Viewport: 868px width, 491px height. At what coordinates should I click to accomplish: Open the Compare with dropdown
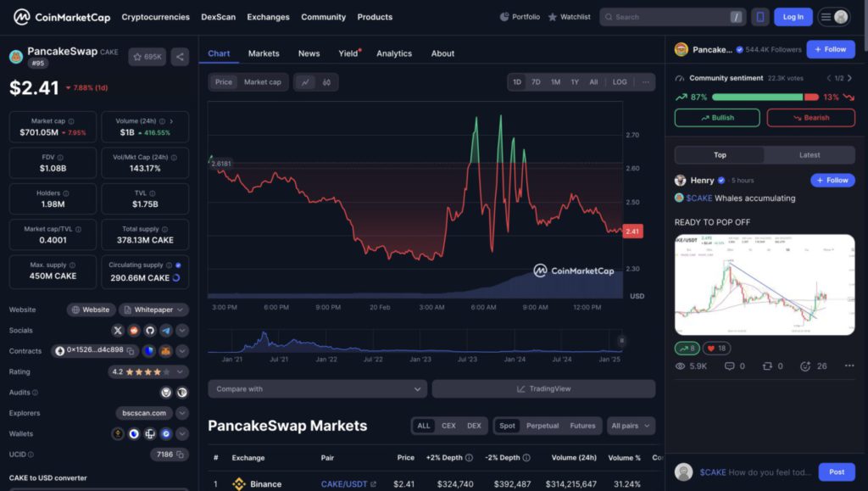(x=317, y=389)
